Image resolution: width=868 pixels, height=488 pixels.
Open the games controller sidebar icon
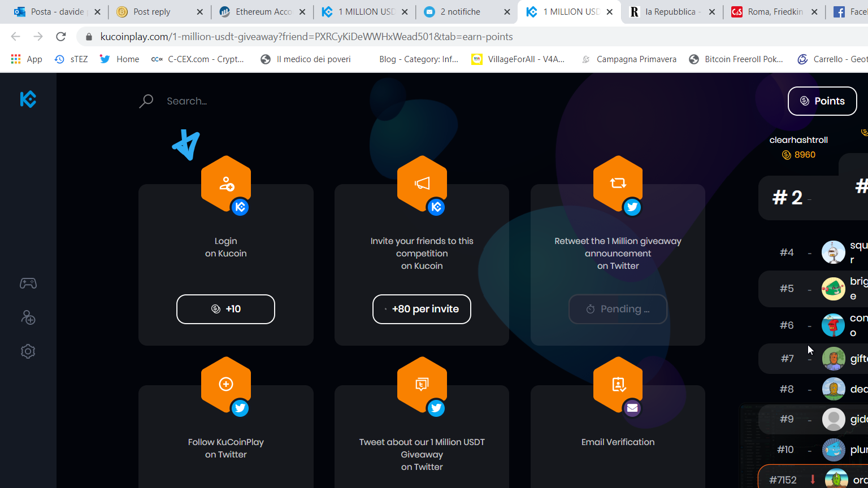coord(28,283)
